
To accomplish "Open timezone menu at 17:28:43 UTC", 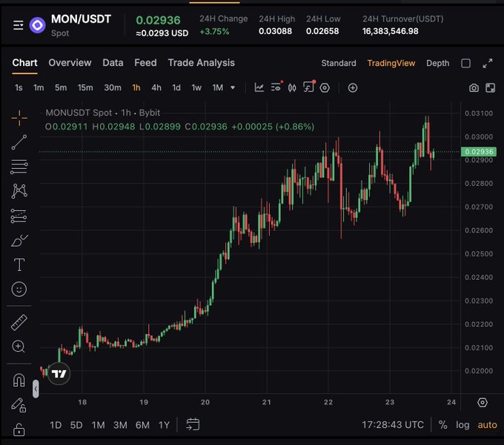I will tap(393, 425).
